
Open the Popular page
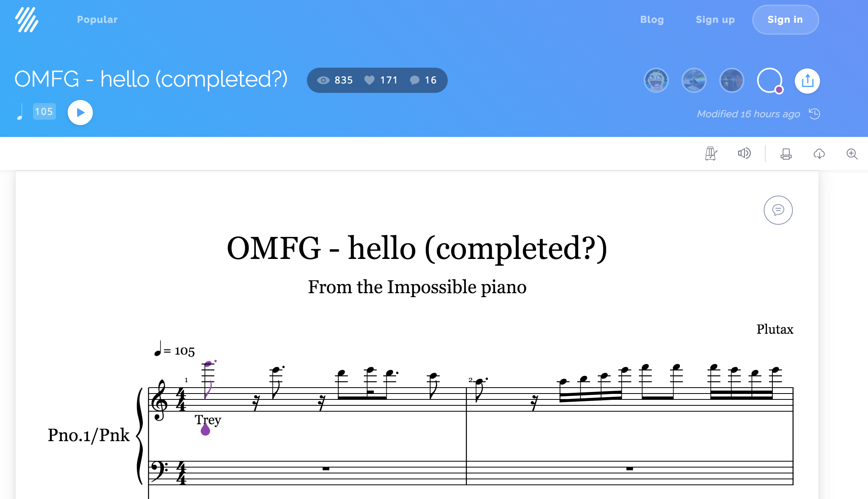pyautogui.click(x=97, y=20)
